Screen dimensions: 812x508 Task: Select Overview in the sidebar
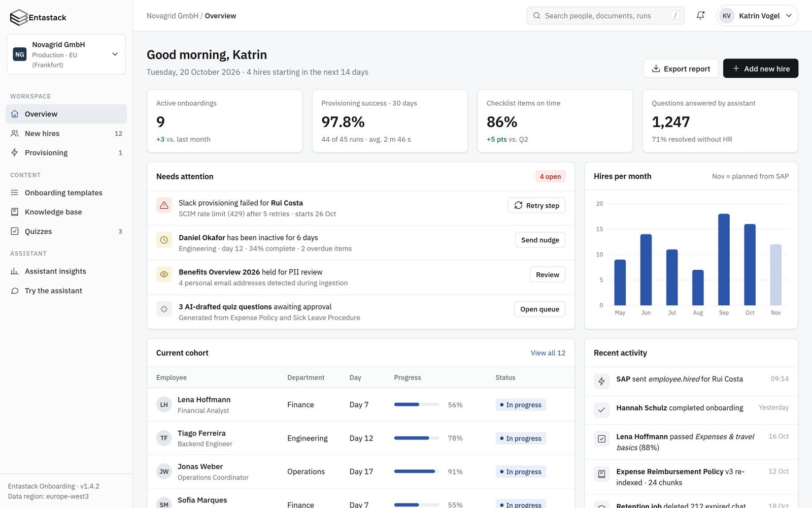(x=66, y=114)
